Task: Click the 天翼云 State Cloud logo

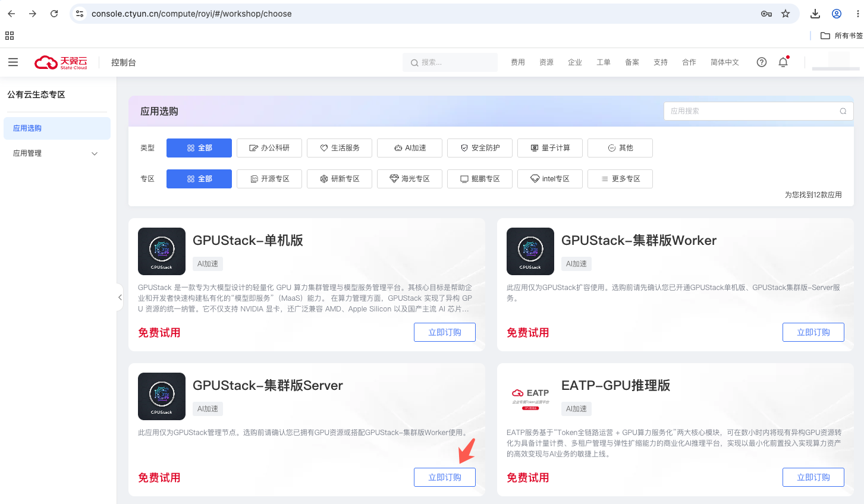Action: pyautogui.click(x=61, y=62)
